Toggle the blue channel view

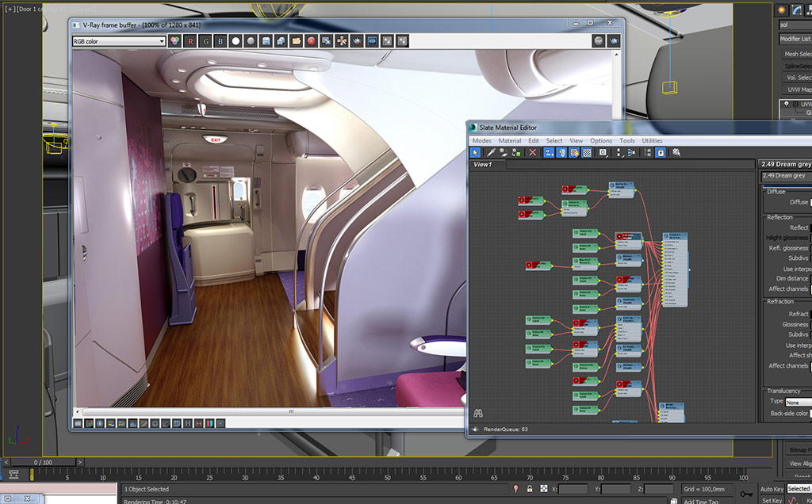point(220,41)
